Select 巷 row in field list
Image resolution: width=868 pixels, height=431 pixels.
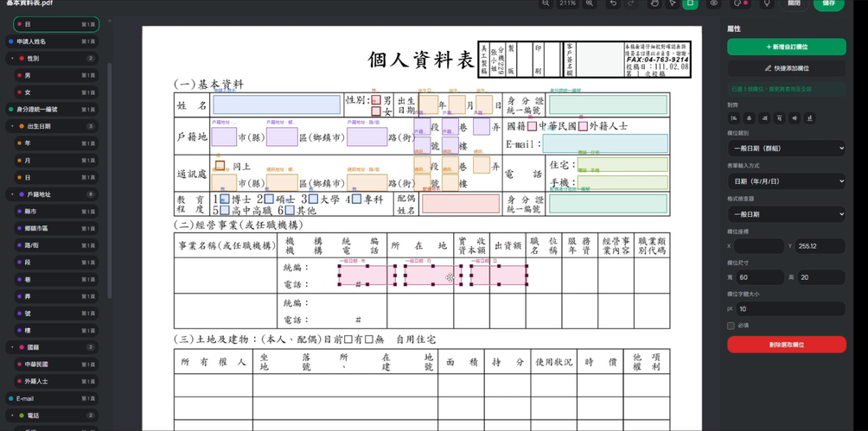click(x=56, y=280)
